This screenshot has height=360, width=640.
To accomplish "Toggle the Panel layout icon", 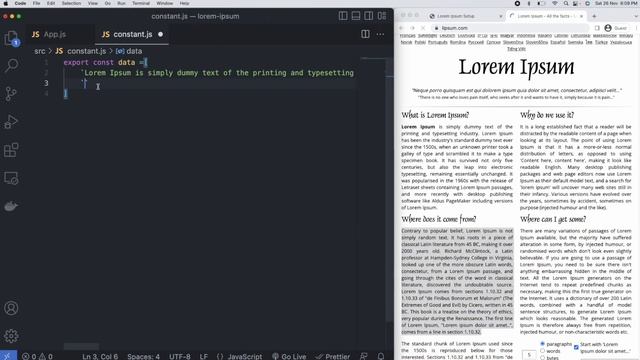I will [356, 16].
